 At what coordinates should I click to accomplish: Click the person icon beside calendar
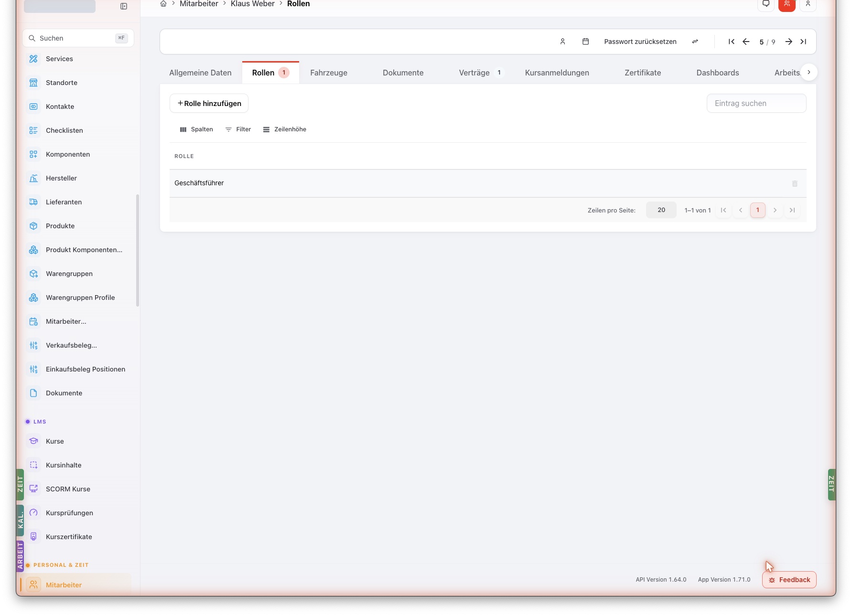pos(562,42)
